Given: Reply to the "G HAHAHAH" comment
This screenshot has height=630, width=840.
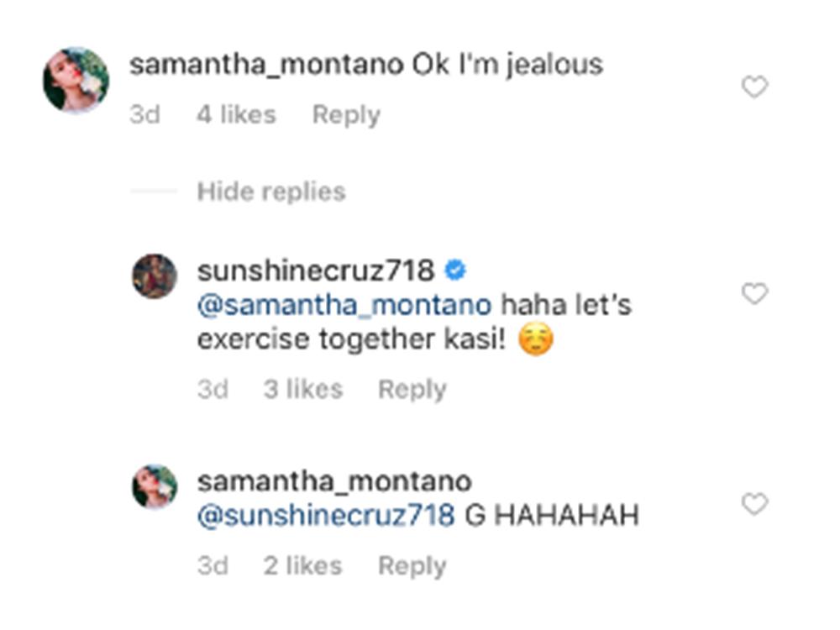Looking at the screenshot, I should coord(412,565).
